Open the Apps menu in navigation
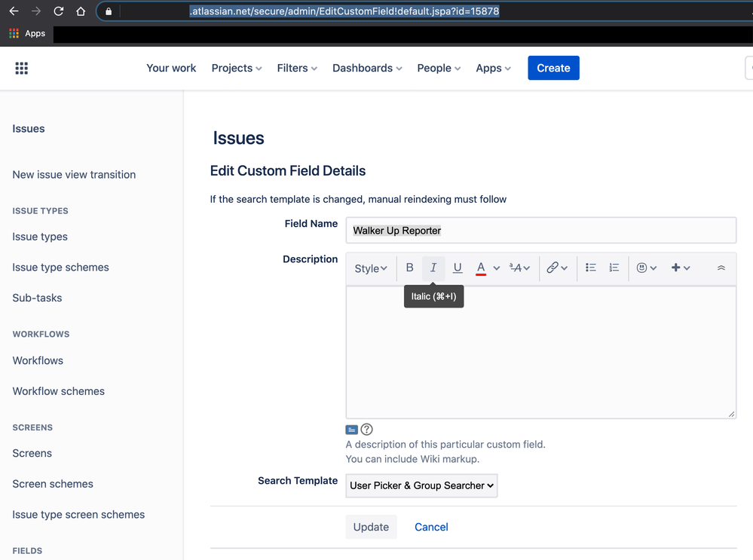This screenshot has width=753, height=560. (493, 68)
